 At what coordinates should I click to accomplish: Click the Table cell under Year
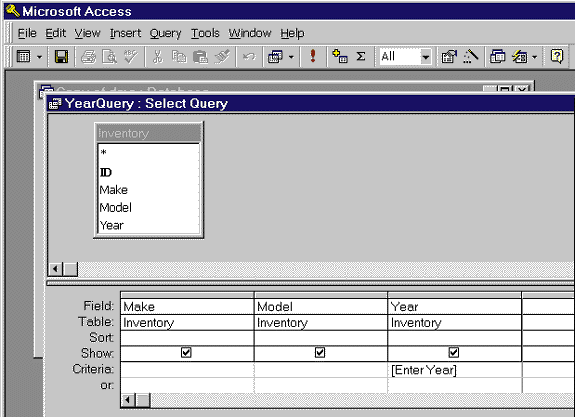pos(455,323)
